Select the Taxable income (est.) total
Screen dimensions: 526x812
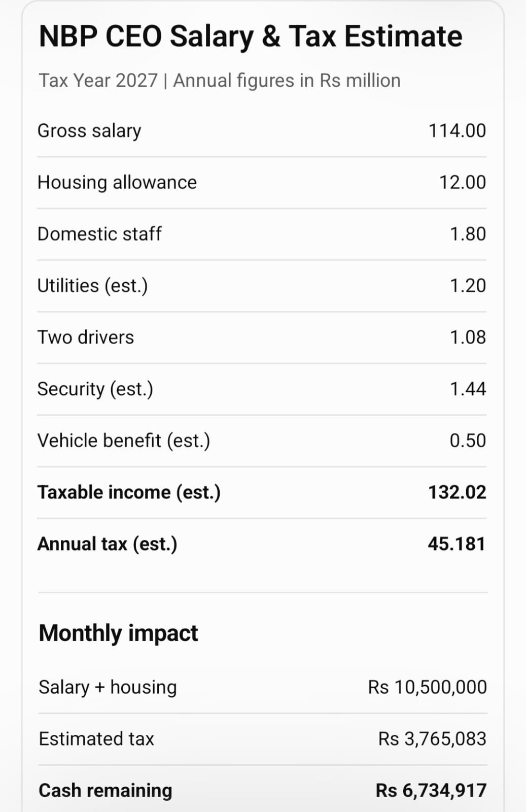(262, 492)
